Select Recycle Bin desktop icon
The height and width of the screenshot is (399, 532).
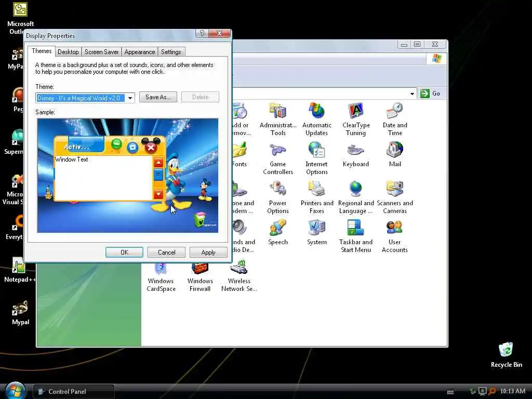tap(506, 354)
